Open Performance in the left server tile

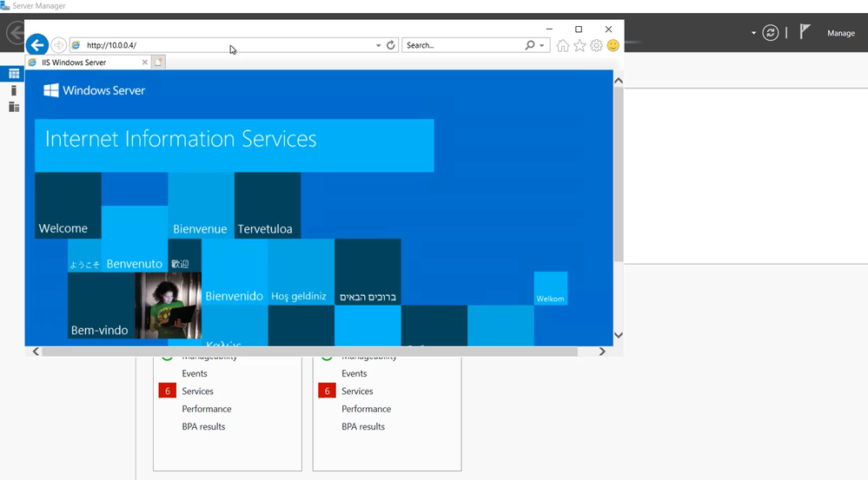(207, 409)
